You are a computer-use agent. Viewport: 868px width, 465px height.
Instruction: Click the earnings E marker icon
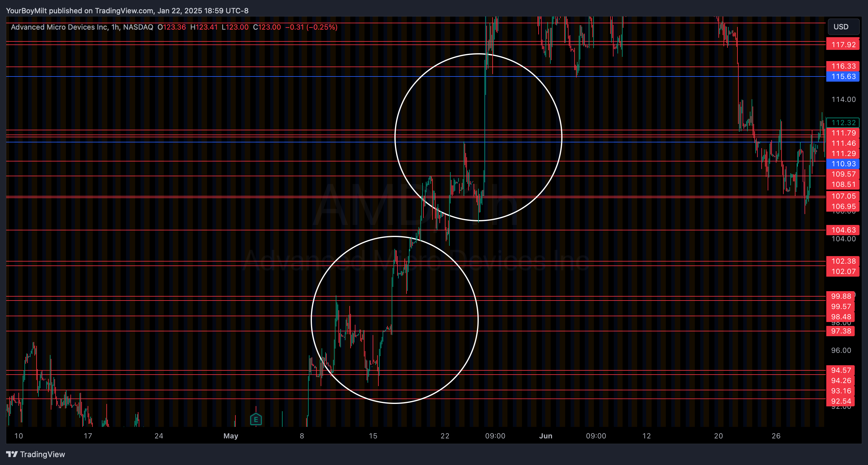[256, 419]
